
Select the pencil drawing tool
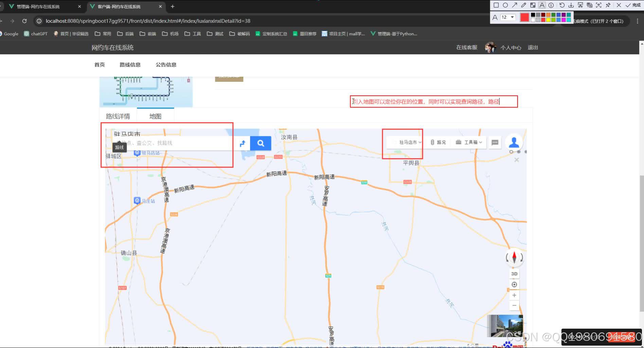point(524,5)
